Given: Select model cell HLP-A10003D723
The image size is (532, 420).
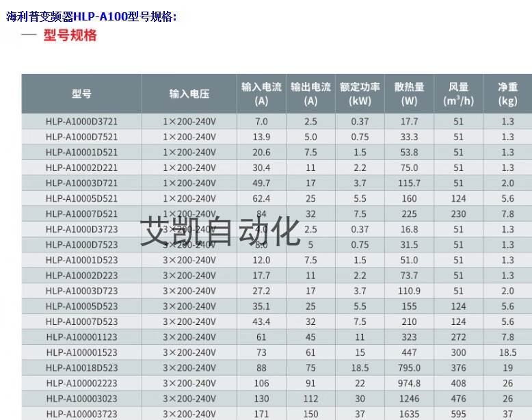Looking at the screenshot, I should tap(81, 291).
